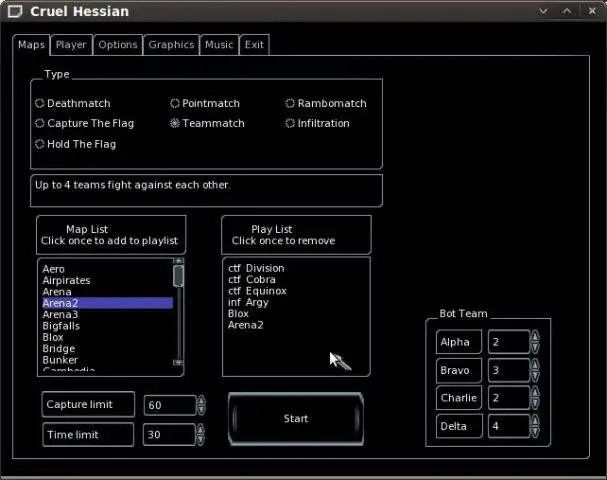Click Blox in the map list
The image size is (607, 480).
(107, 337)
